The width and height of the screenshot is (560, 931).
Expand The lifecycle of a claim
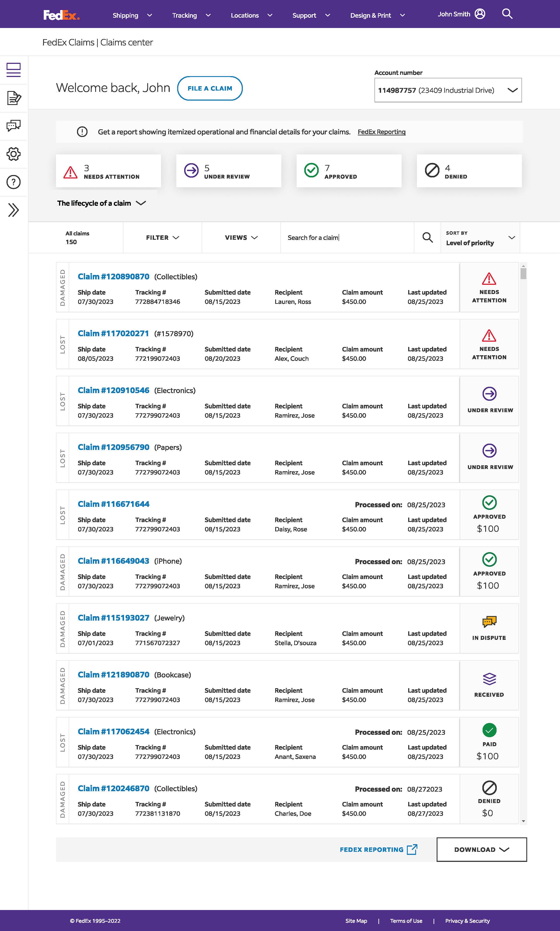(101, 203)
